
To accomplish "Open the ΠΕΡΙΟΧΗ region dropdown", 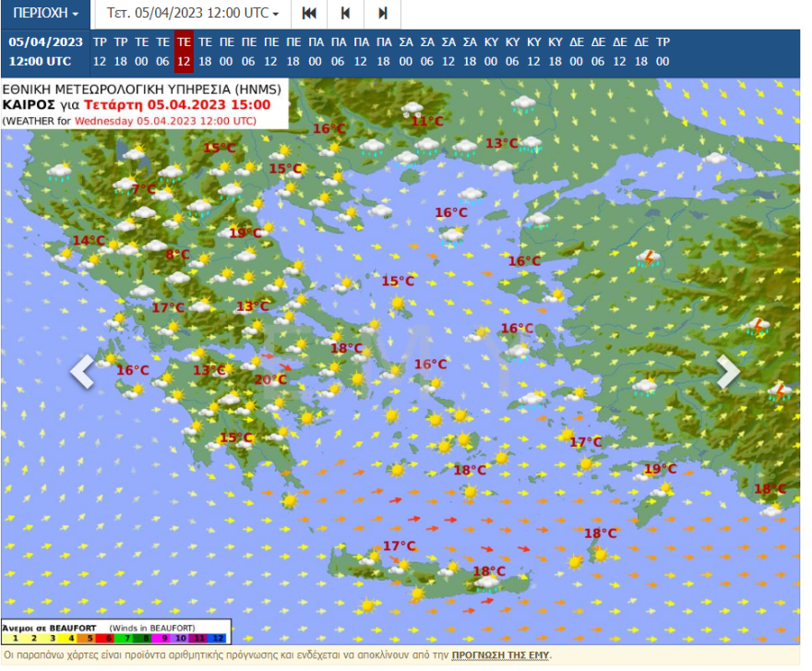I will point(45,14).
